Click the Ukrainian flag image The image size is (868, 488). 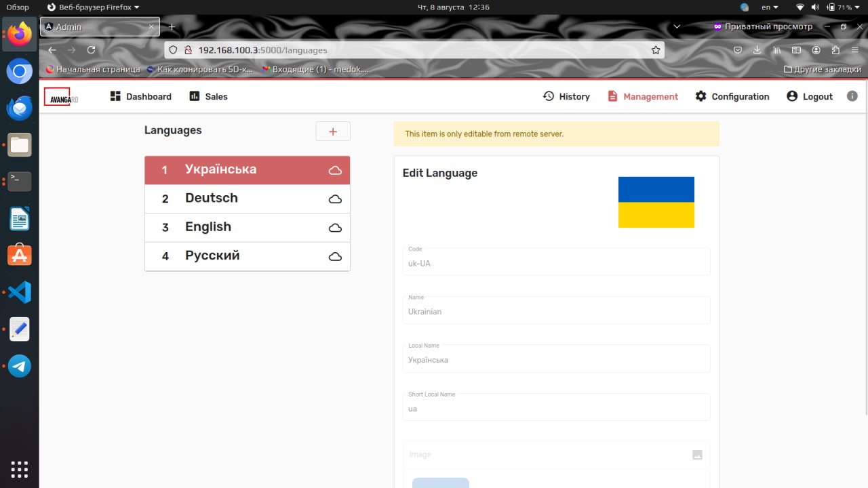pos(656,202)
